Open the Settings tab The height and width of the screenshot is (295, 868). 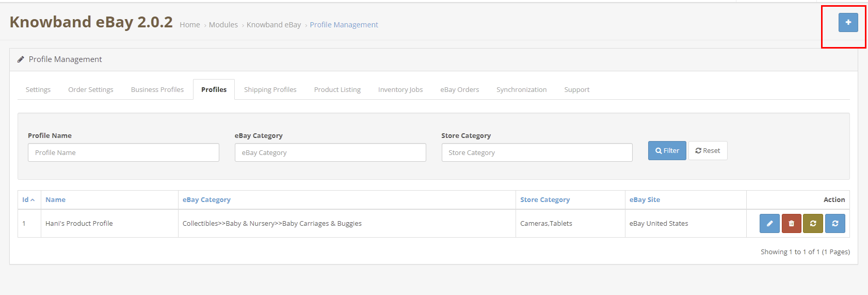[38, 89]
